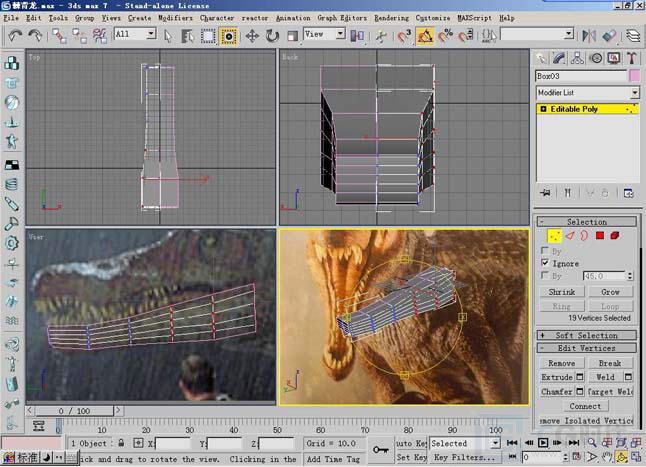Screen dimensions: 646x467
Task: Toggle the By Vertex checkbox
Action: pyautogui.click(x=545, y=250)
